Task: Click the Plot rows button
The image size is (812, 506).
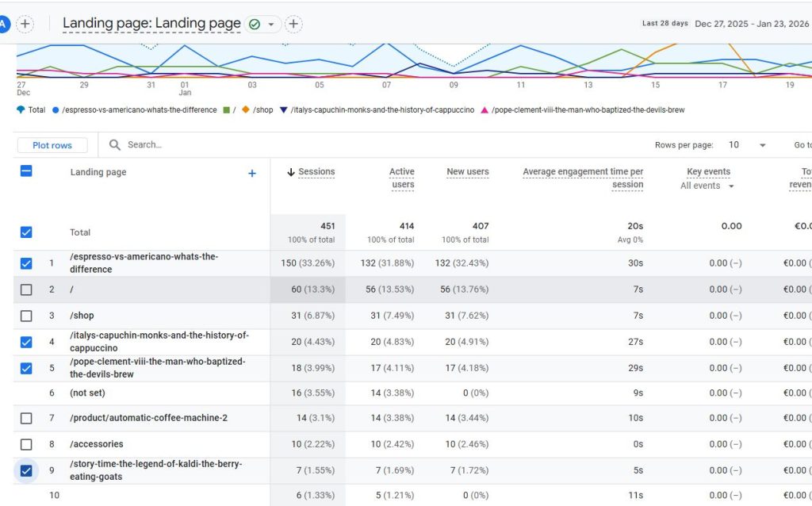Action: click(52, 145)
